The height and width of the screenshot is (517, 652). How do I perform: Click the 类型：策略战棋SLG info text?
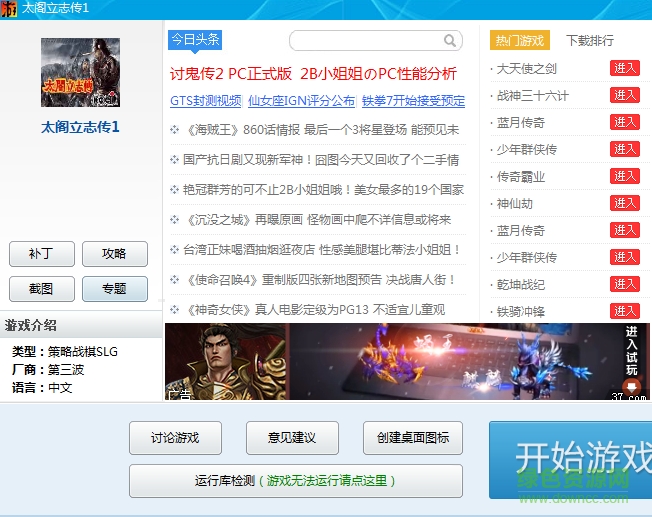[65, 352]
